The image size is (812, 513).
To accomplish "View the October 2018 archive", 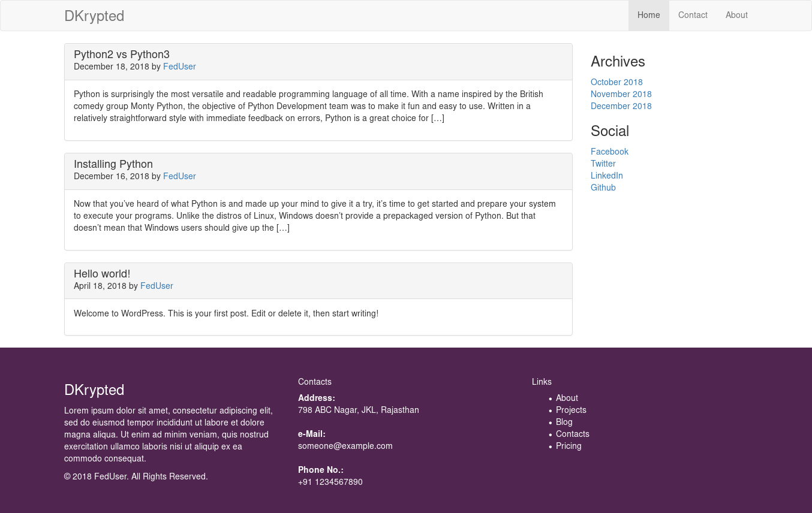I will click(x=616, y=82).
